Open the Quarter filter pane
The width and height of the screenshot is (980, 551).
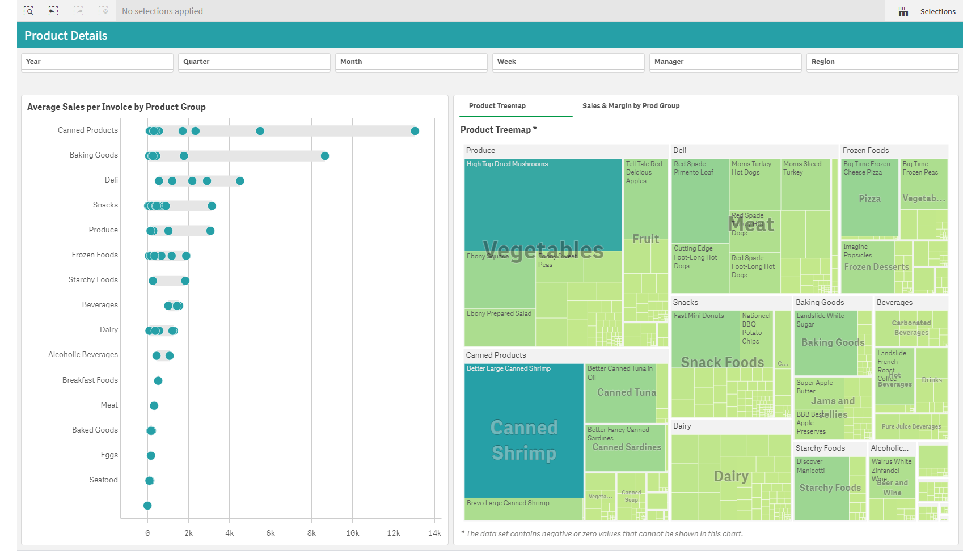[254, 62]
